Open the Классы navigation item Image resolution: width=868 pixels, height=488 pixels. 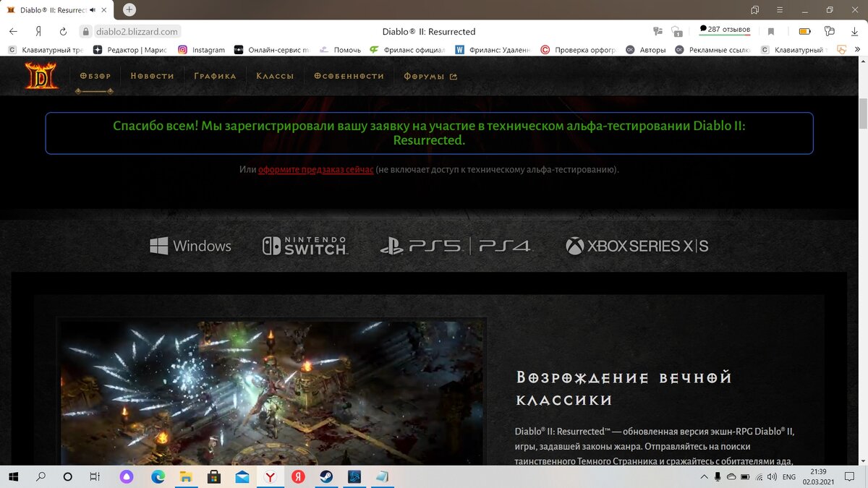point(275,76)
